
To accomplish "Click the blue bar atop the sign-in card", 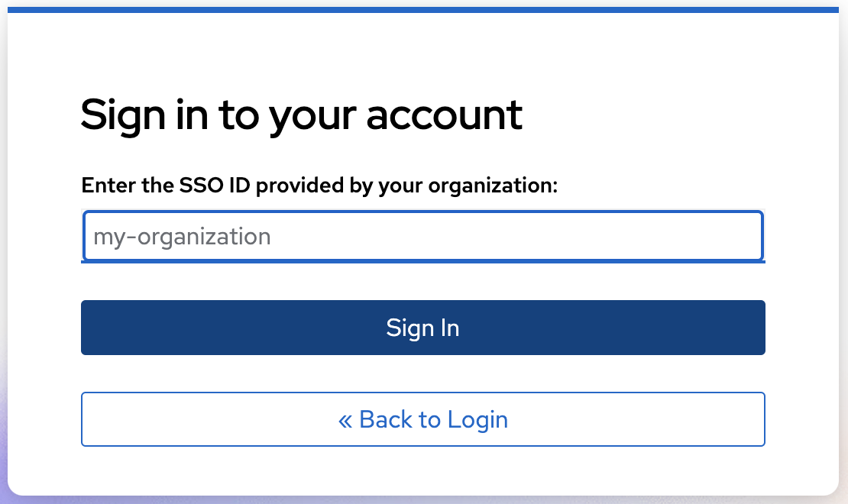I will click(422, 10).
